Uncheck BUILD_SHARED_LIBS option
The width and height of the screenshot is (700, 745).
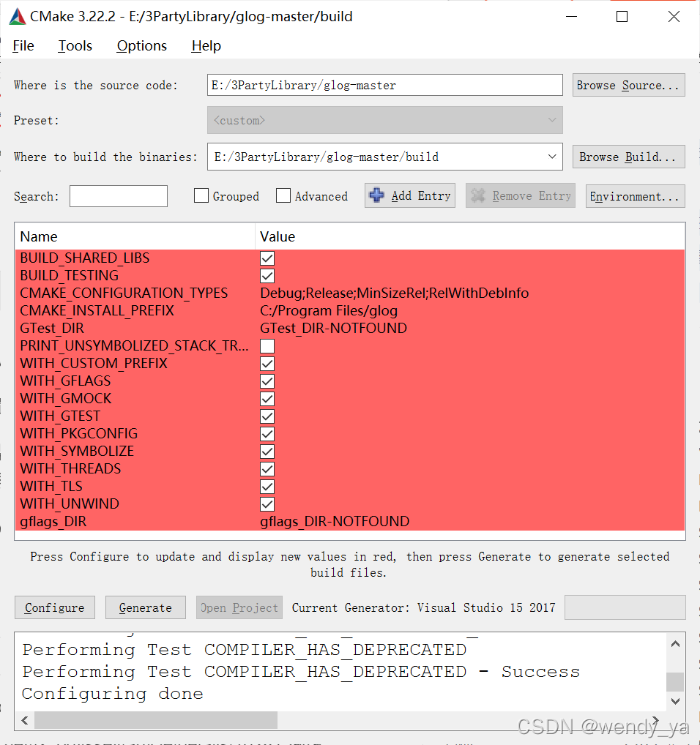coord(267,258)
